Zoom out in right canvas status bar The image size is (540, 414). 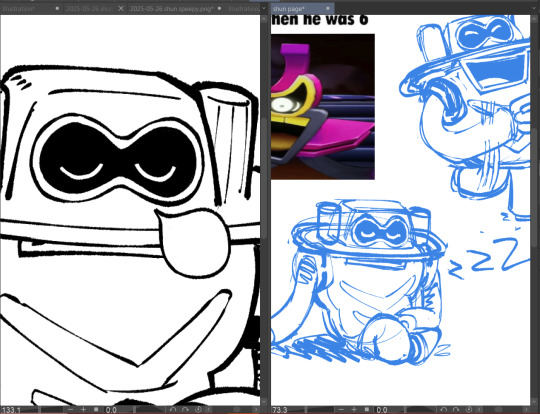tap(342, 410)
